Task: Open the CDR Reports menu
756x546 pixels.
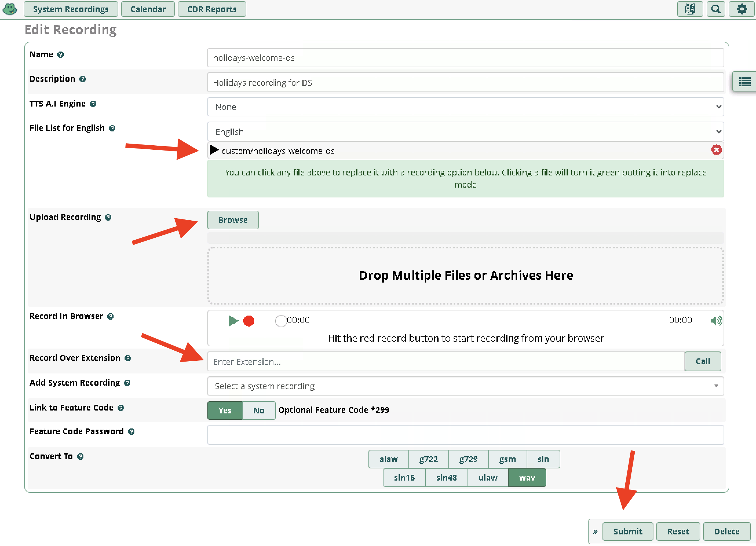Action: [212, 9]
